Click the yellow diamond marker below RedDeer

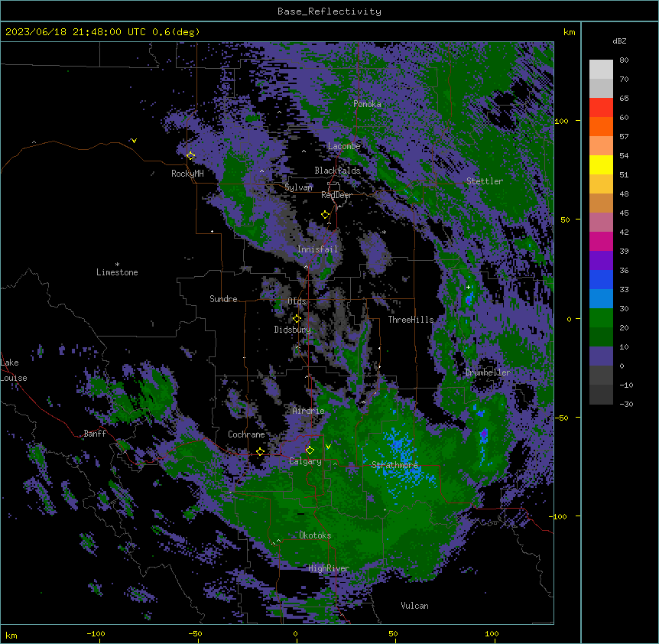point(326,215)
